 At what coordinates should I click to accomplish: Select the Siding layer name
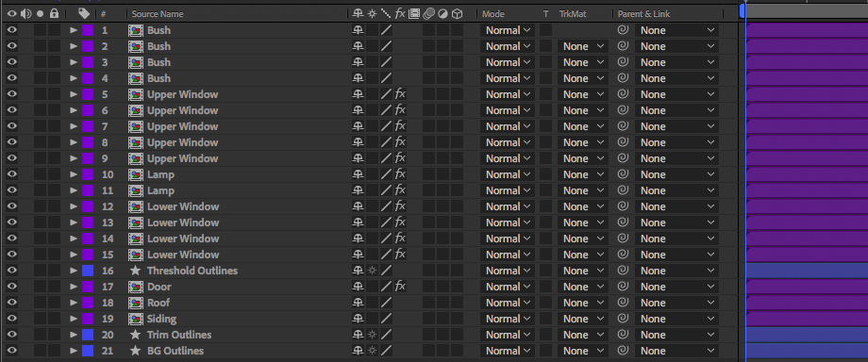(x=161, y=319)
